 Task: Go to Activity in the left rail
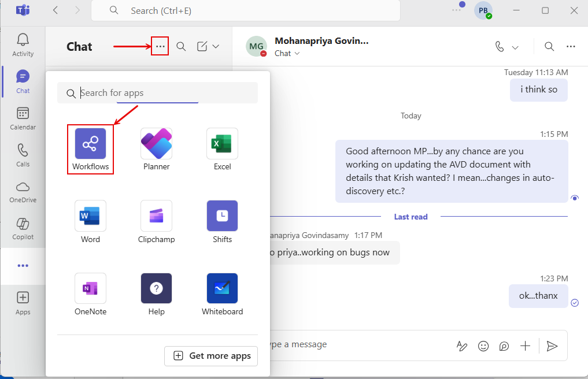(23, 45)
